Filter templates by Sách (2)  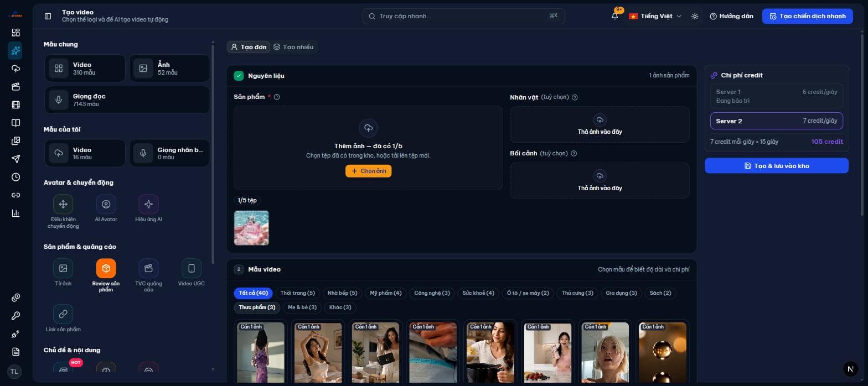coord(660,293)
